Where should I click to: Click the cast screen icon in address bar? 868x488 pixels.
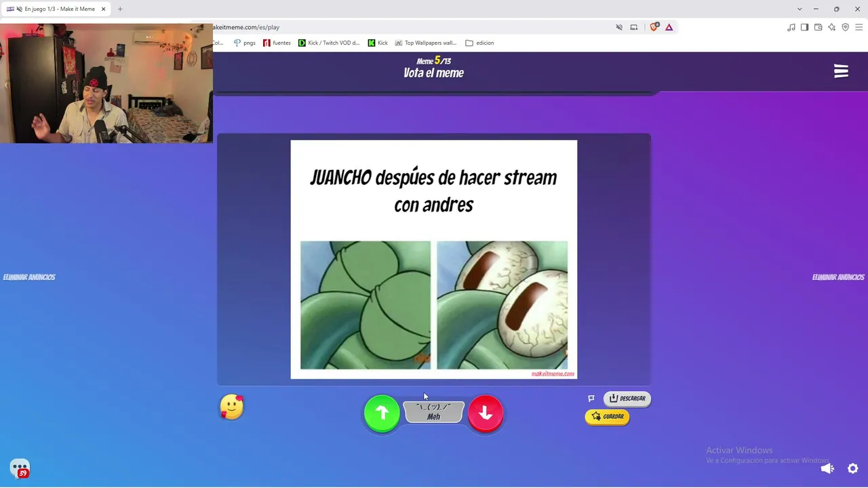(x=634, y=27)
